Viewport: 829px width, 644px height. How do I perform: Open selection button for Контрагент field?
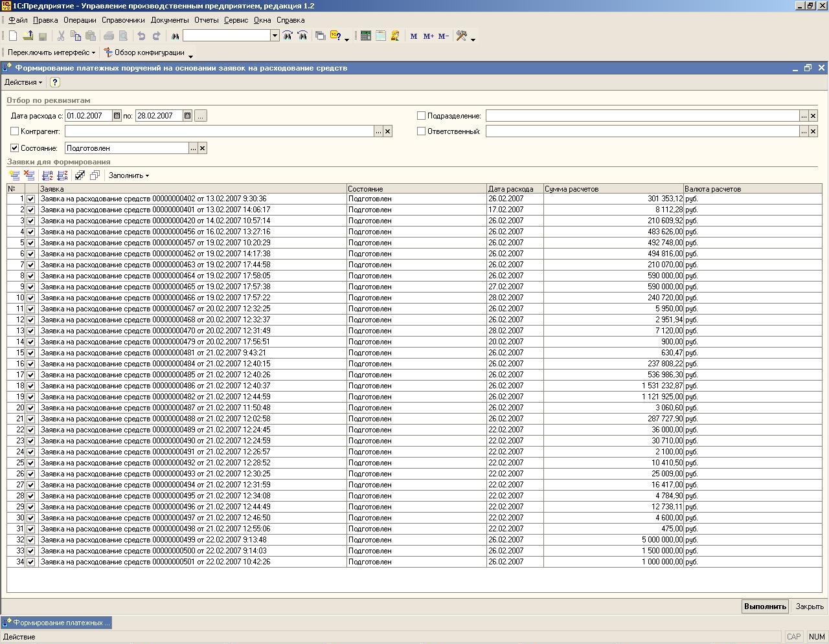click(378, 131)
